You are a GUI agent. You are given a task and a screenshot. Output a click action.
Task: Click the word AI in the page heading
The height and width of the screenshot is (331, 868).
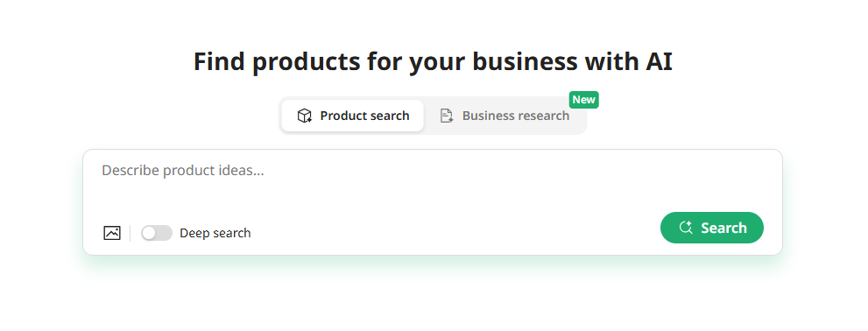coord(659,61)
